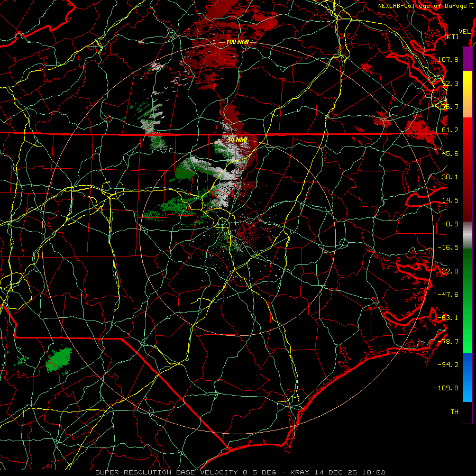The height and width of the screenshot is (476, 476).
Task: Click the 10:08 timestamp in the footer
Action: [374, 472]
